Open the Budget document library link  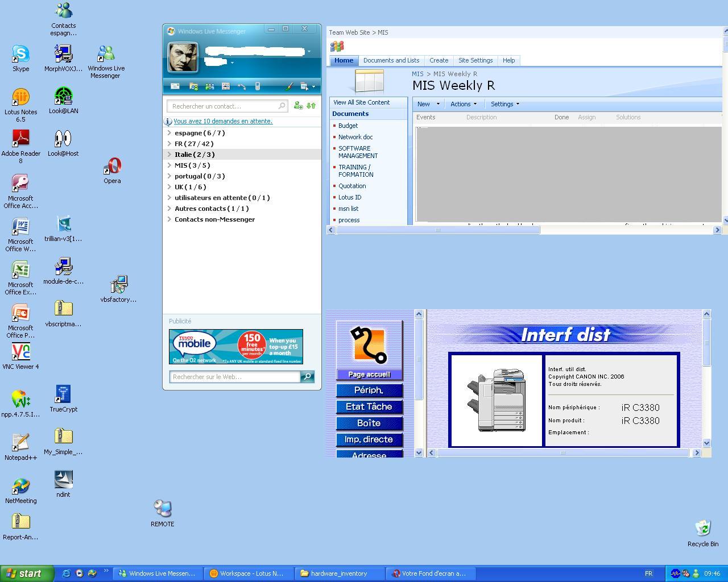point(348,126)
